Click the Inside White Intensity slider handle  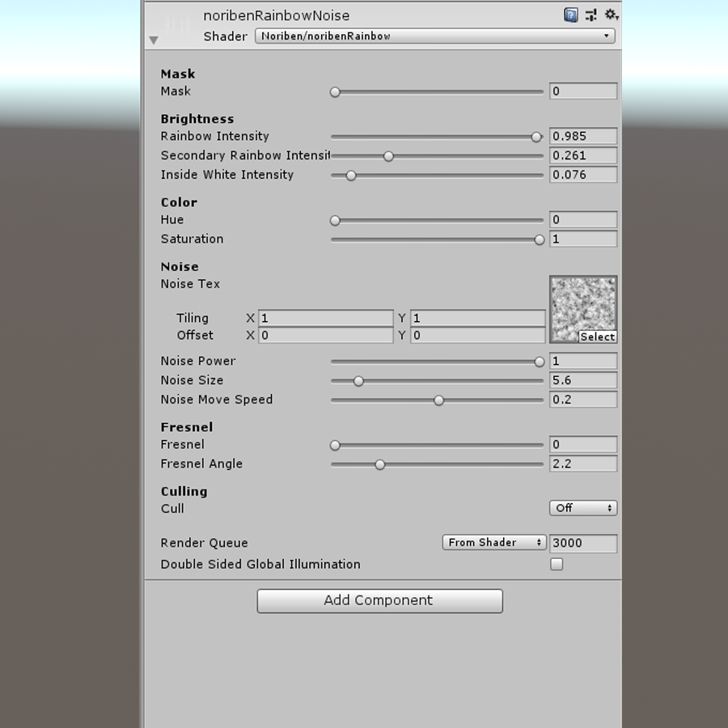click(x=351, y=176)
